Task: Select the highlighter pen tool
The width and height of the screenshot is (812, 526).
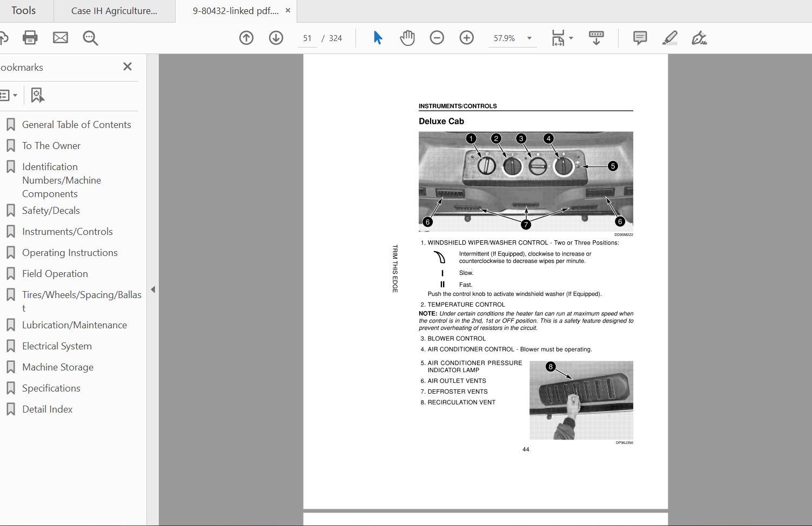Action: [670, 38]
